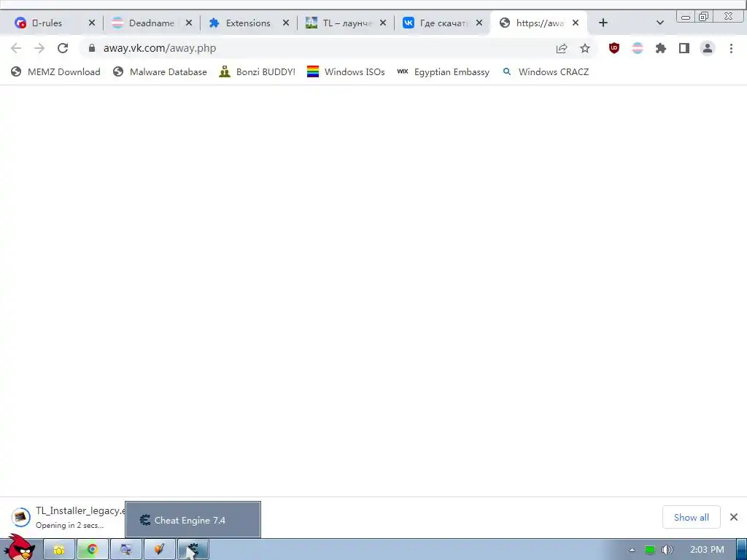Open Cheat Engine 7.4 preview
Screen dimensions: 747x560
[193, 519]
